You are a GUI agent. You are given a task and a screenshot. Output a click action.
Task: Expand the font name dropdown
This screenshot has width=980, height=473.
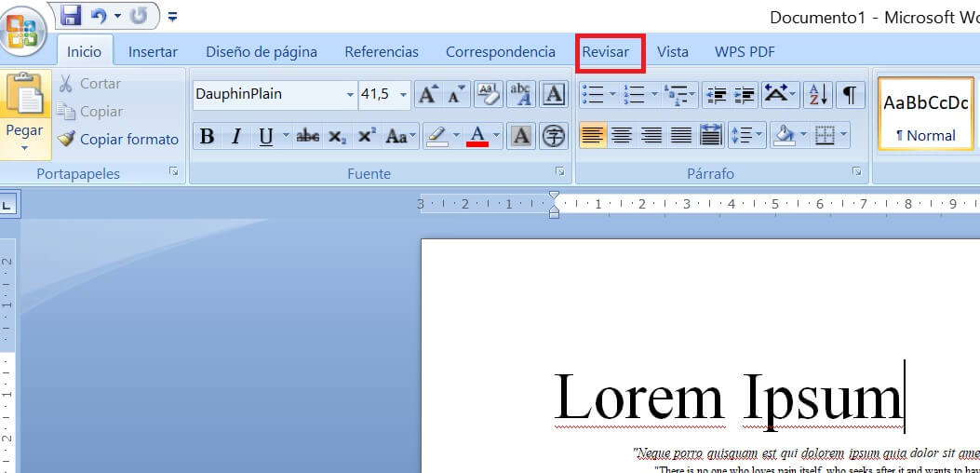(x=350, y=95)
